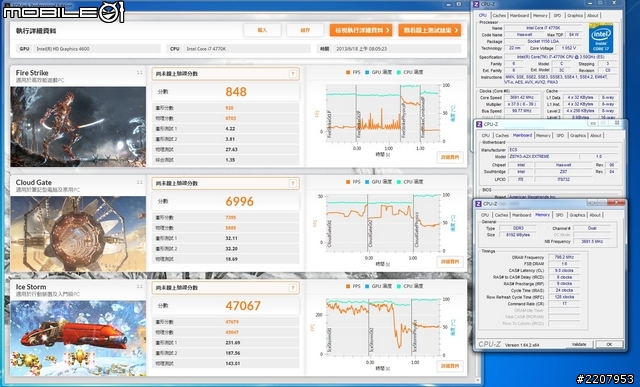This screenshot has height=387, width=640.
Task: Click the Mobile01 watermark logo
Action: point(63,12)
